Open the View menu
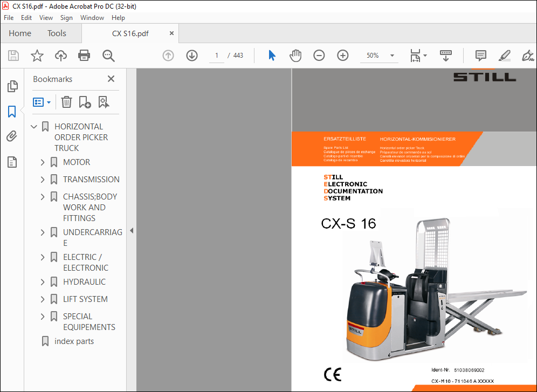 pyautogui.click(x=46, y=18)
